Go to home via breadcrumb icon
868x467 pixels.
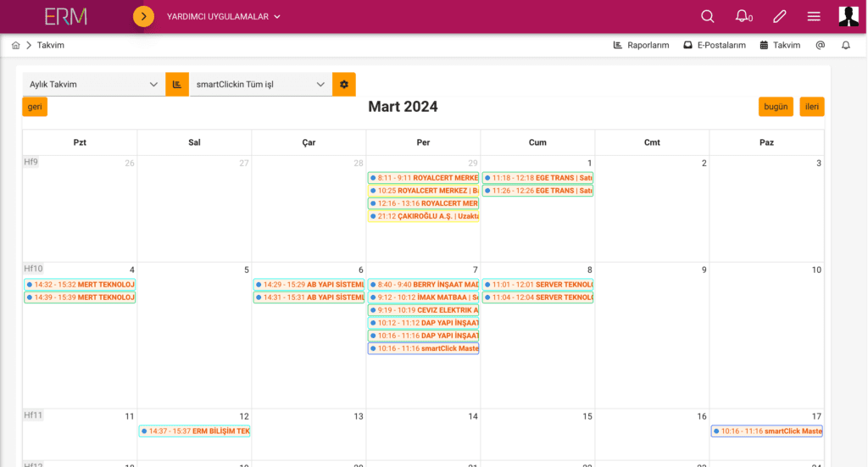(x=15, y=46)
